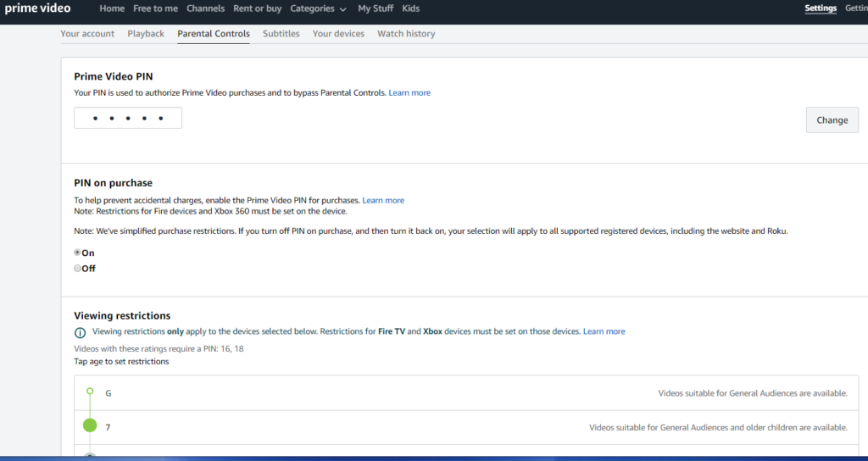
Task: Open Rent or buy section
Action: 258,8
